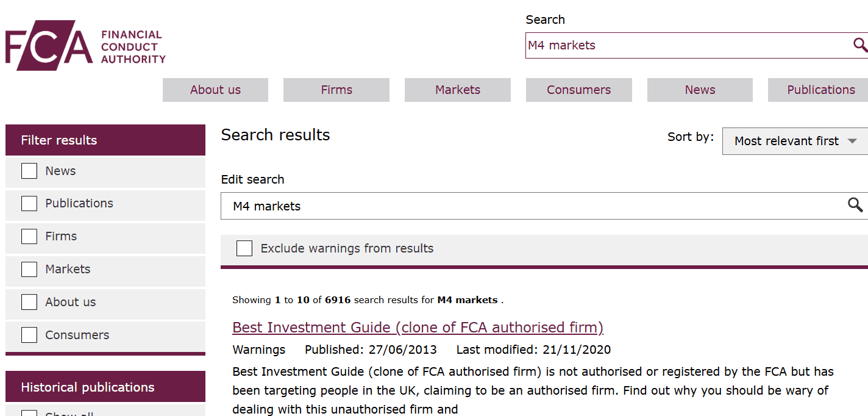
Task: Open Best Investment Guide result link
Action: pos(418,328)
